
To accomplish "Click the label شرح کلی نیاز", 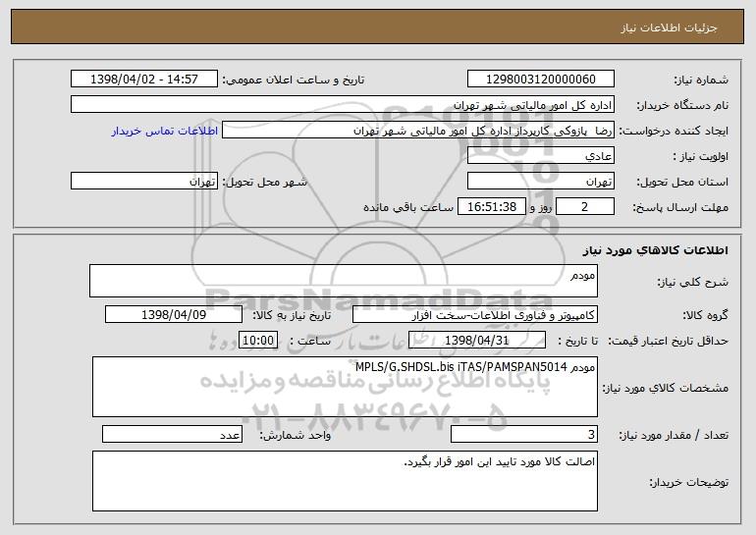I will (x=693, y=282).
